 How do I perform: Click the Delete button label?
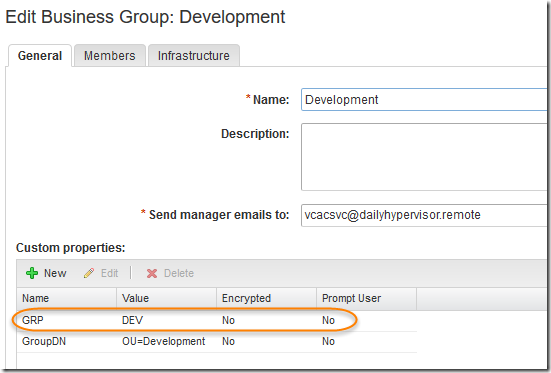click(x=179, y=273)
